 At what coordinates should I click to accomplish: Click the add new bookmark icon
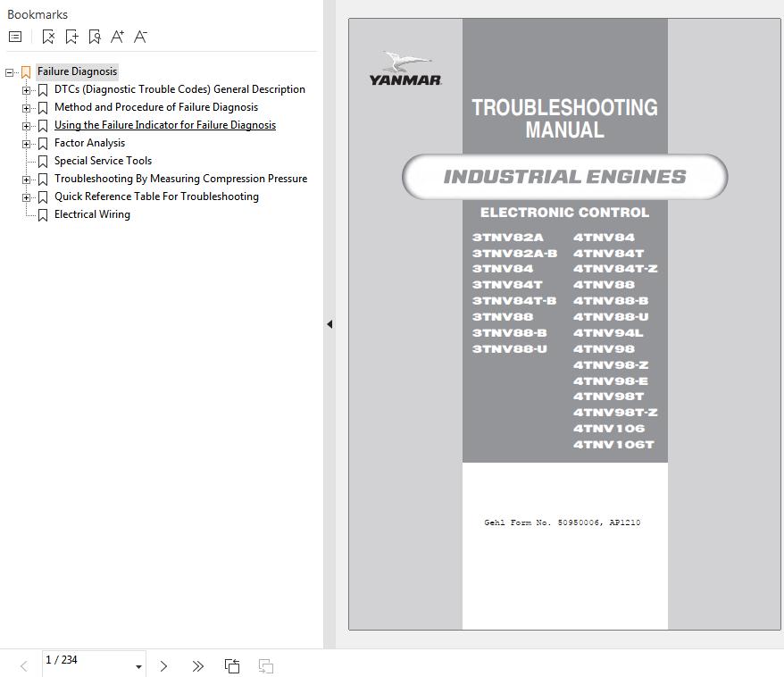click(x=72, y=37)
